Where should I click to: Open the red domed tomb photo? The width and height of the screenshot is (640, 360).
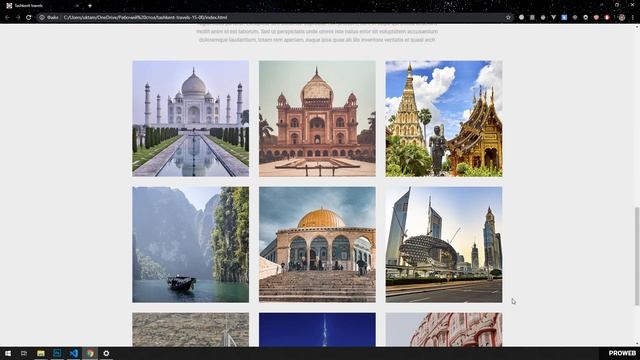click(x=317, y=119)
